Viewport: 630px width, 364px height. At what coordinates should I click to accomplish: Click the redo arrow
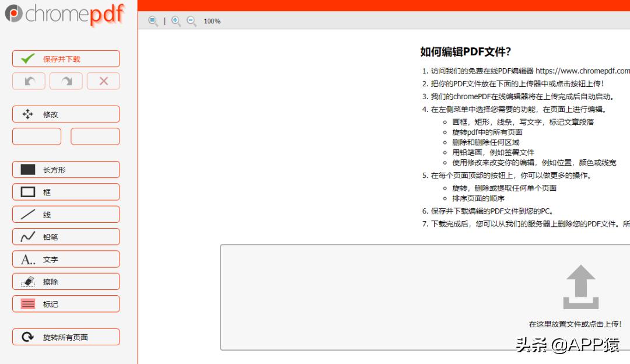(66, 80)
